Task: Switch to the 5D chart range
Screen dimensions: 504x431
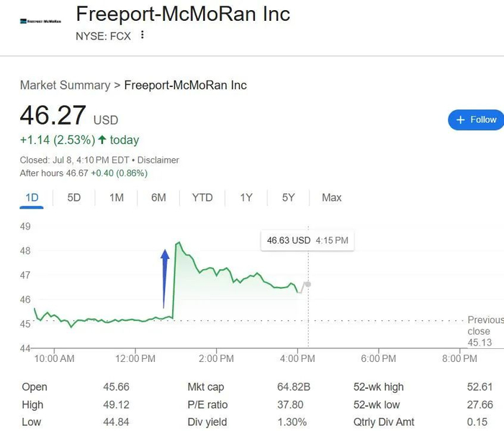Action: tap(73, 197)
